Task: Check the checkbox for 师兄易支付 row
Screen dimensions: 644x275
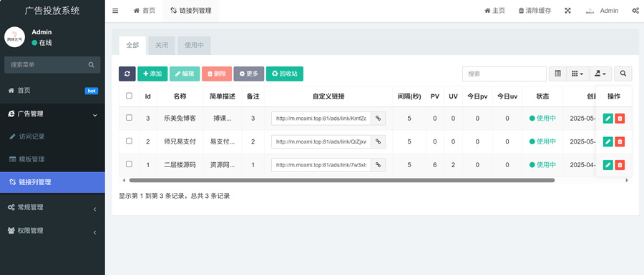Action: (x=129, y=141)
